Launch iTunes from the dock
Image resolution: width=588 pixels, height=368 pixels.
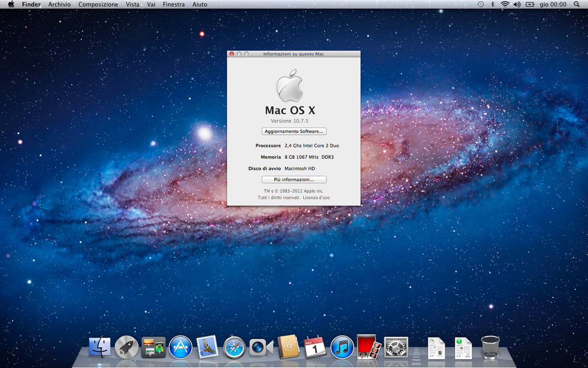(342, 347)
